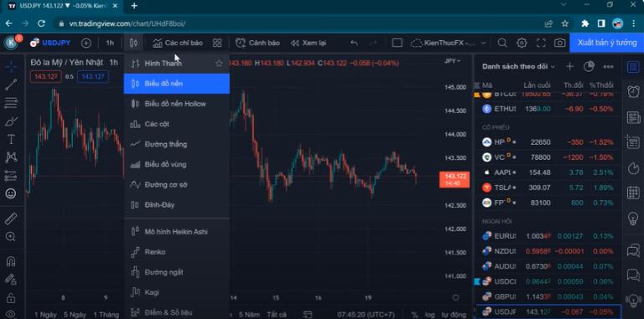Start bar replay Xem lại
This screenshot has height=319, width=644.
point(308,43)
